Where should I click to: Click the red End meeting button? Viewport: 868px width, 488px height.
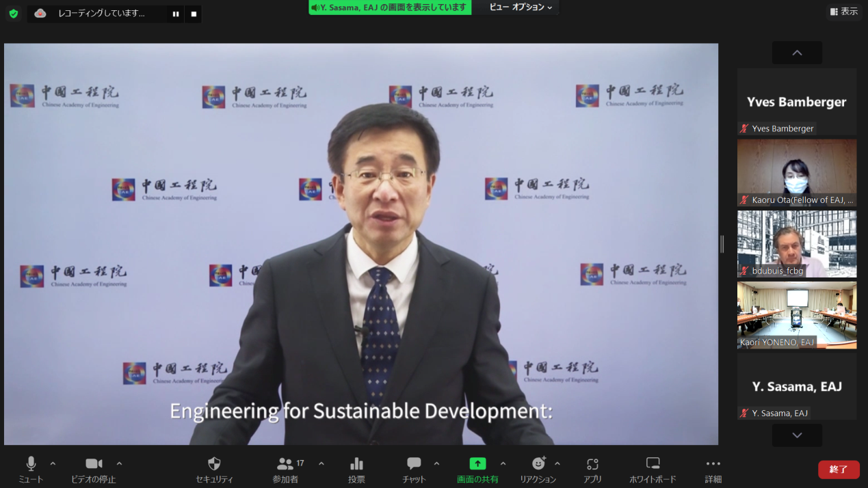pyautogui.click(x=838, y=470)
